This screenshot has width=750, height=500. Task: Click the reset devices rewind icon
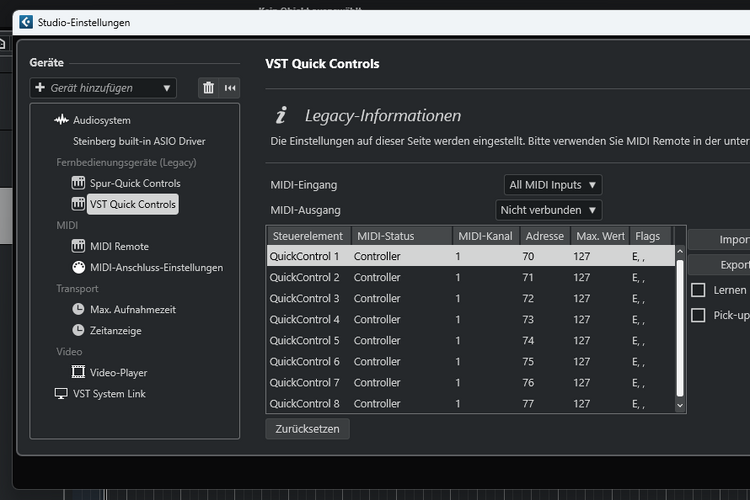coord(231,88)
